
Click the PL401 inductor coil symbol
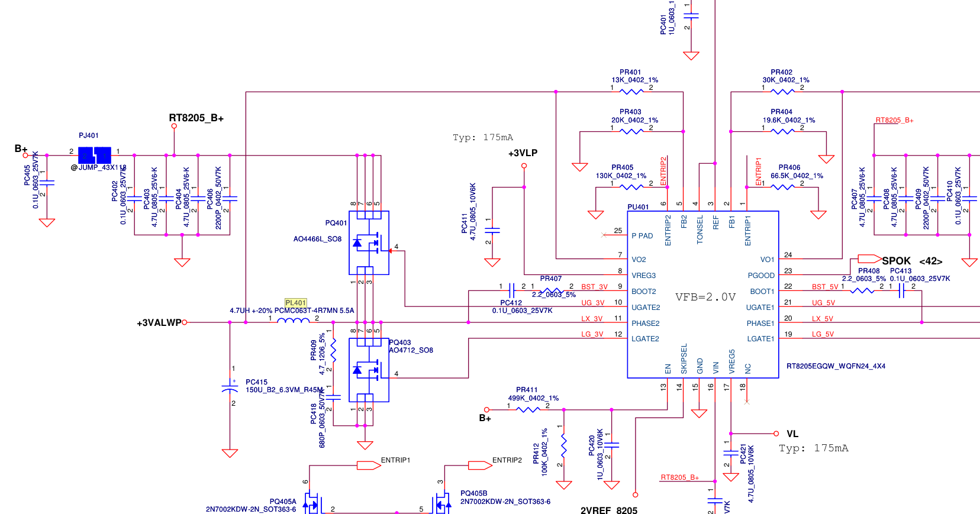pyautogui.click(x=294, y=321)
